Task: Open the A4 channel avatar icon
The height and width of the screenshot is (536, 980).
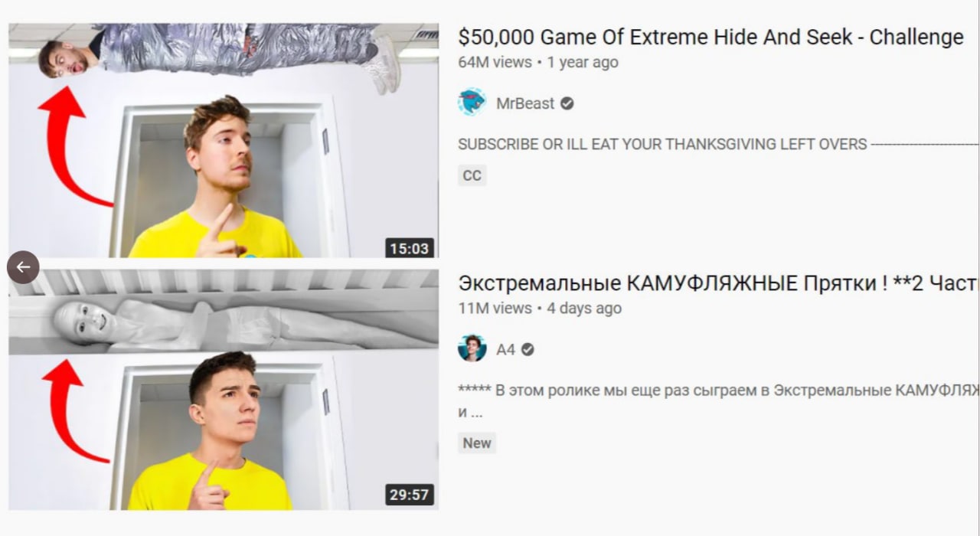Action: (x=472, y=348)
